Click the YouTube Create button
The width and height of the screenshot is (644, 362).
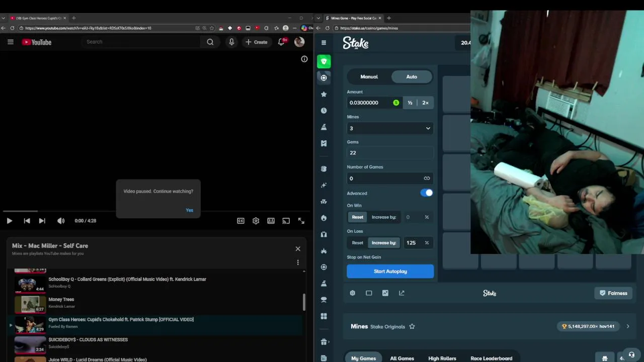(x=257, y=42)
